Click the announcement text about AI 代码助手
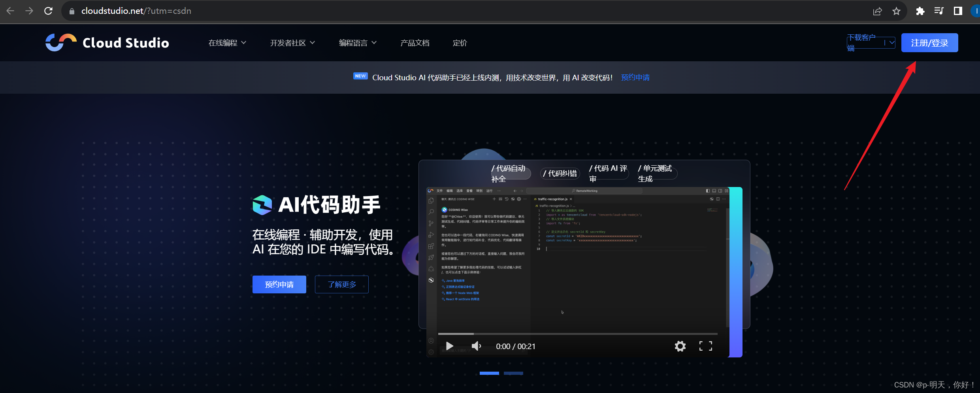This screenshot has width=980, height=393. 492,77
